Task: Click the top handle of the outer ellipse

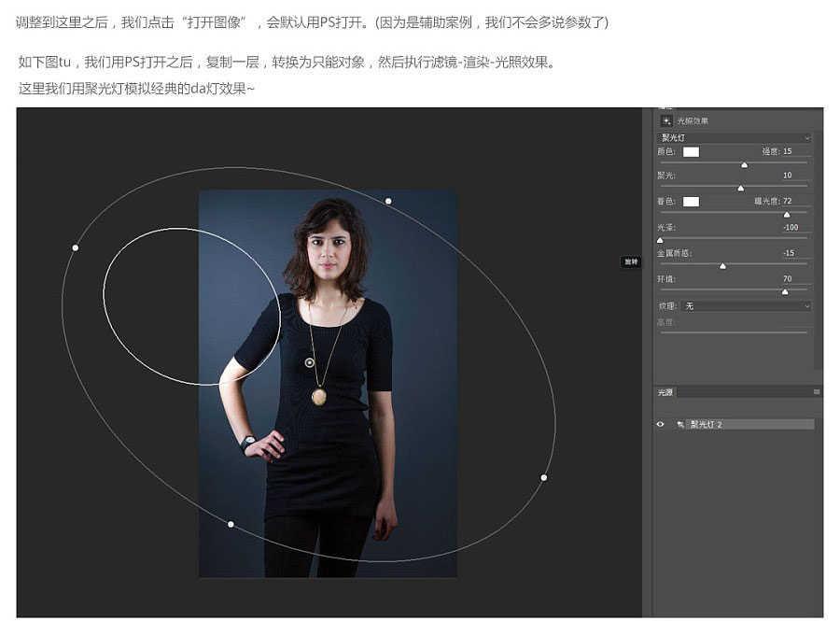Action: pos(388,201)
